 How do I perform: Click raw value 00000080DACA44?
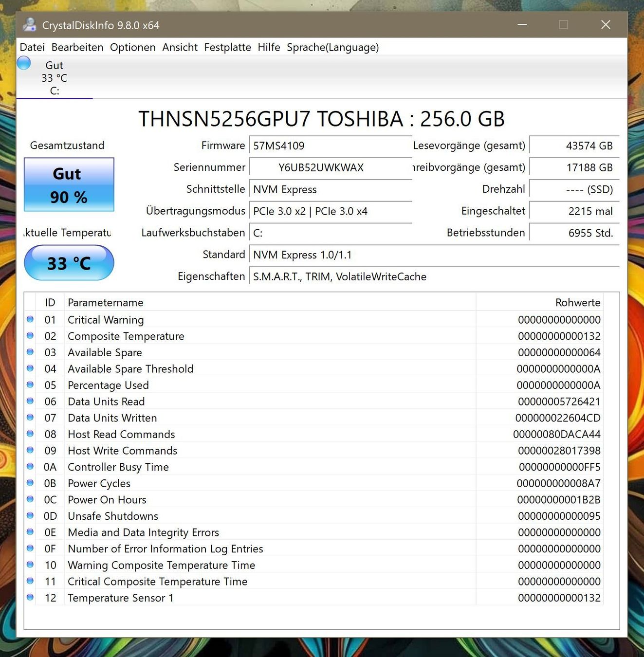557,434
